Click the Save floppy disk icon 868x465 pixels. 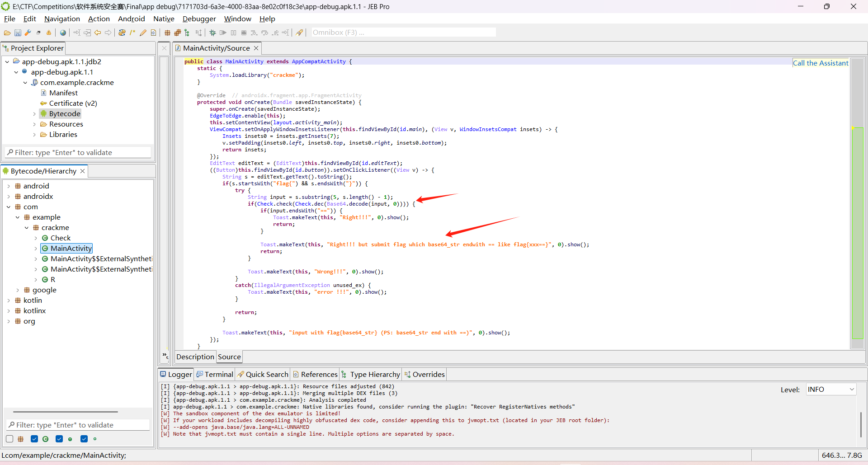click(18, 33)
